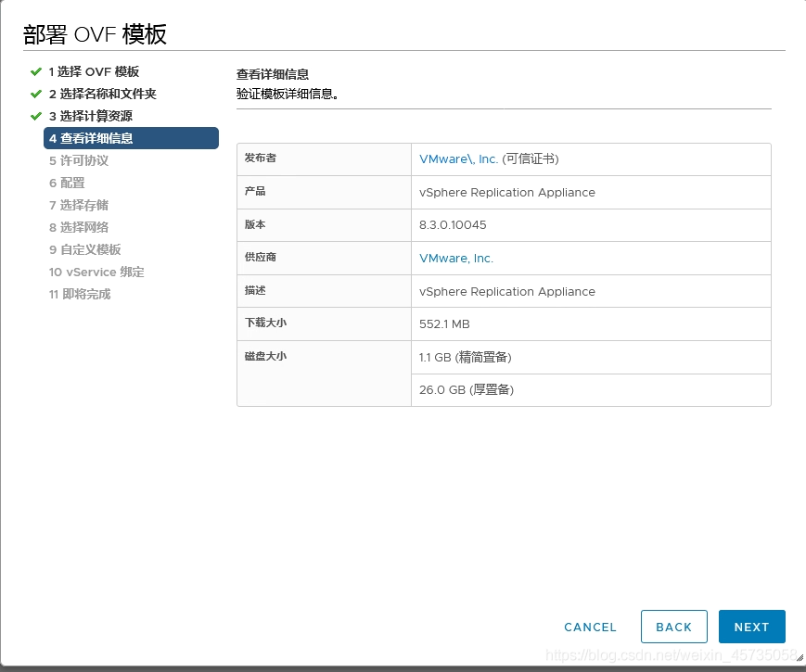The height and width of the screenshot is (672, 806).
Task: Click the 验证模板详细信息 subtitle
Action: (288, 94)
